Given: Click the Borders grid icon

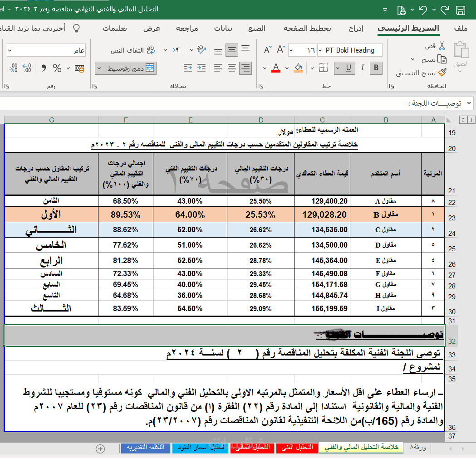Looking at the screenshot, I should tap(323, 68).
